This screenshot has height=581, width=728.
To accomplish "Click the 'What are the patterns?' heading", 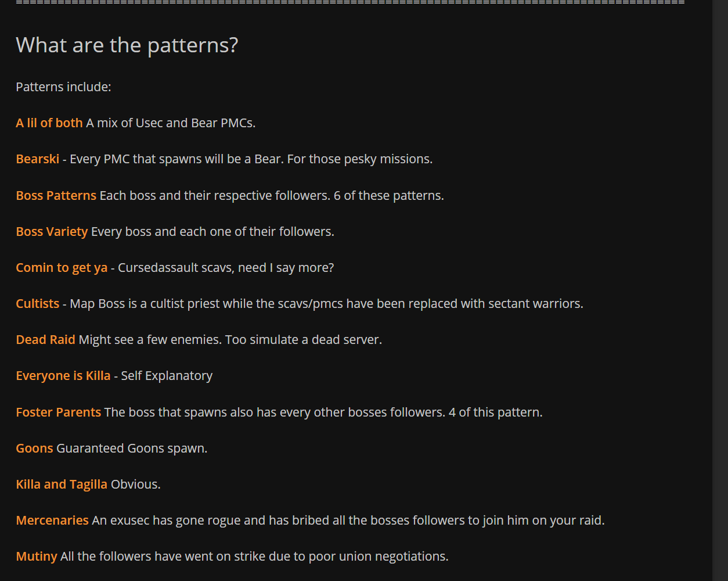I will [x=127, y=45].
